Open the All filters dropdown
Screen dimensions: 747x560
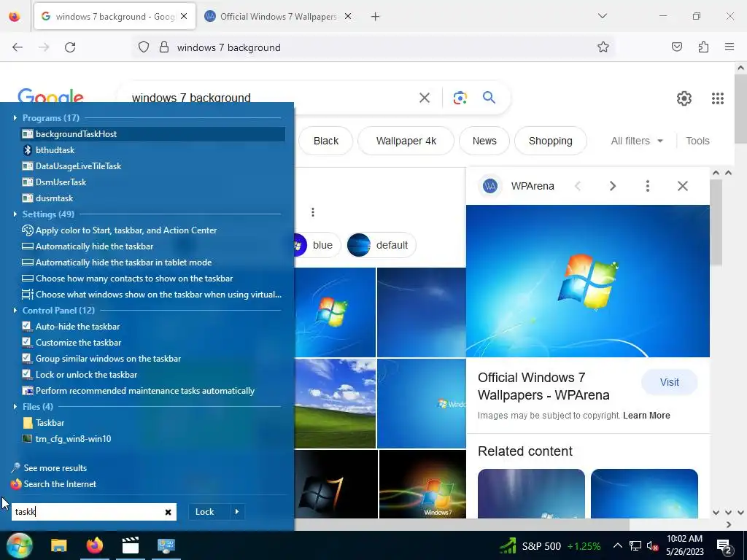point(637,141)
